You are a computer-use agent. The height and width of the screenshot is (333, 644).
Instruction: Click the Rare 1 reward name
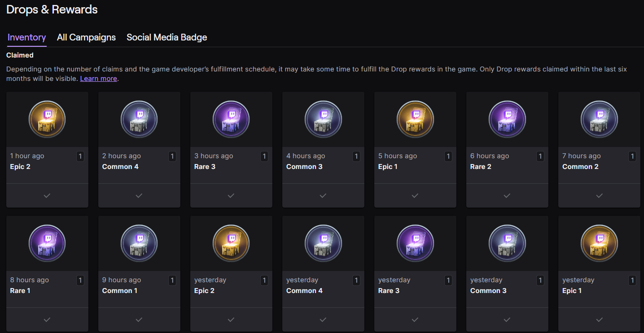(x=20, y=291)
